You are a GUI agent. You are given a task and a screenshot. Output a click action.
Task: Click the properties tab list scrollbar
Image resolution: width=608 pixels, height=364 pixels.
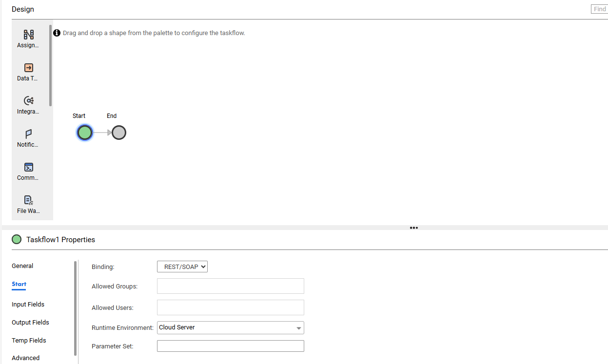point(76,308)
